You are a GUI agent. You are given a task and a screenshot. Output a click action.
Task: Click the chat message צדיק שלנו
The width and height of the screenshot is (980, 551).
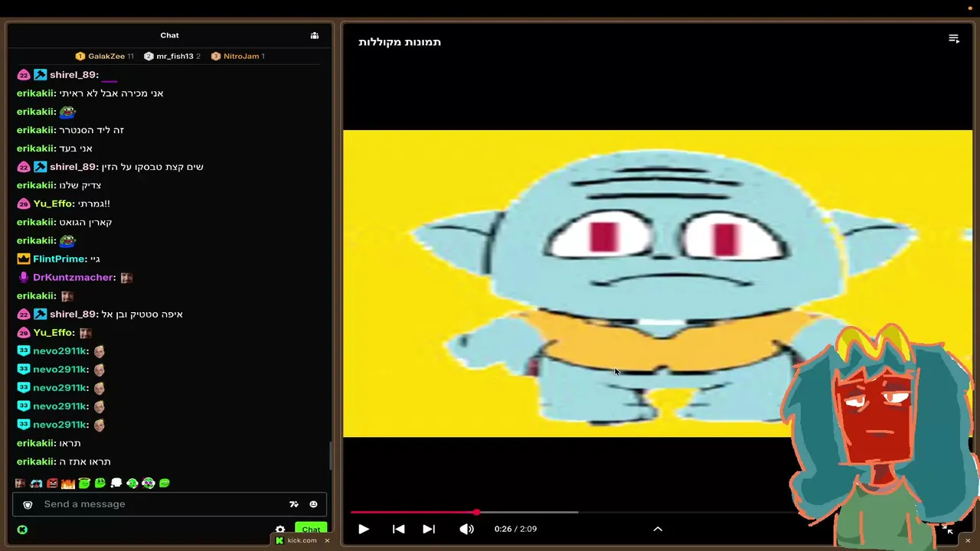click(x=80, y=185)
